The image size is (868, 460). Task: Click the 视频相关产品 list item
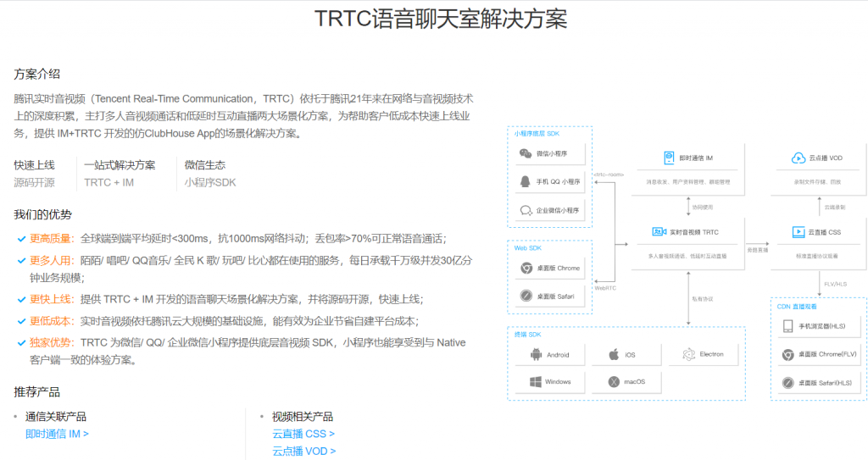(x=303, y=417)
